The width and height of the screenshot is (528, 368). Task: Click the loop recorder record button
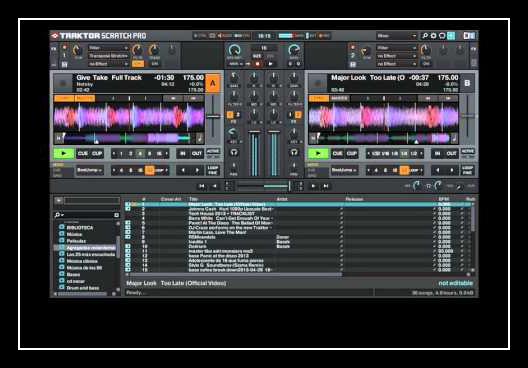point(258,64)
